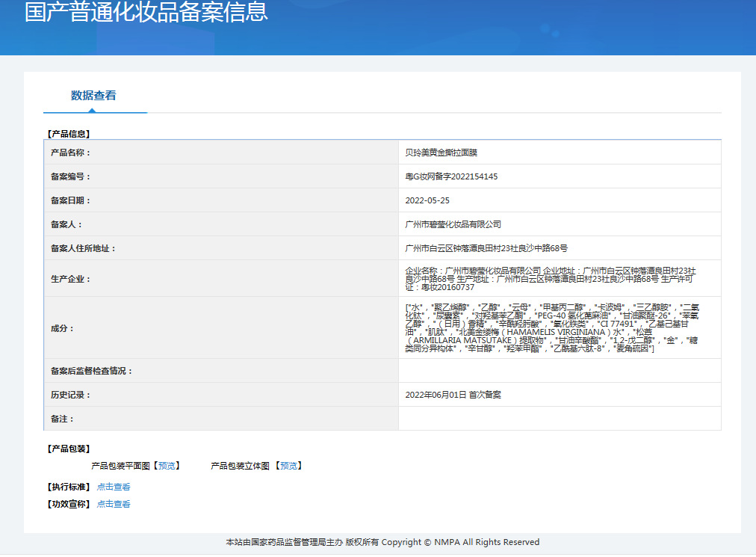Click the 产品包装平面图 label
The width and height of the screenshot is (756, 557).
tap(120, 466)
